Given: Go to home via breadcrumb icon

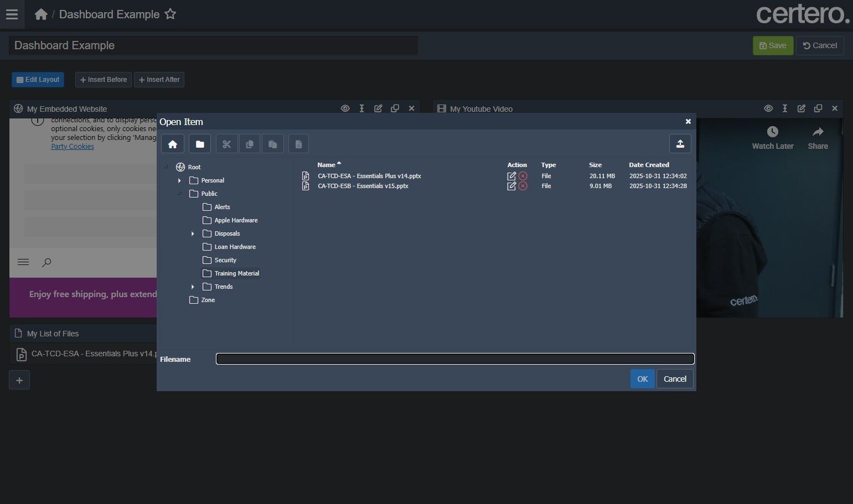Looking at the screenshot, I should (x=41, y=14).
